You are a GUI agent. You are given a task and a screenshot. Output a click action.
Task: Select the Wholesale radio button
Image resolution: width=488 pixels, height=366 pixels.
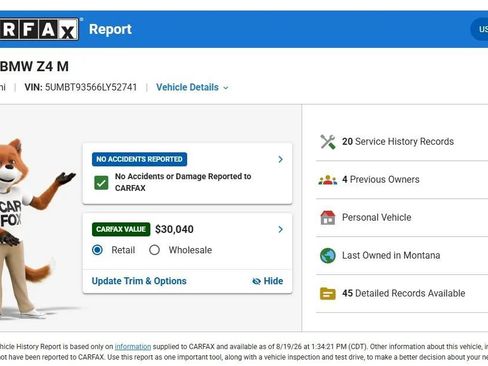click(154, 250)
